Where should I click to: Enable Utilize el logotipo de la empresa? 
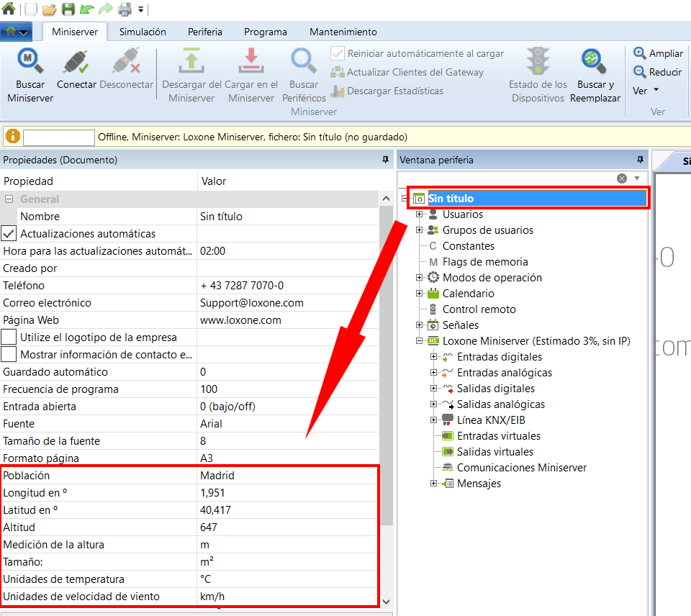coord(9,338)
